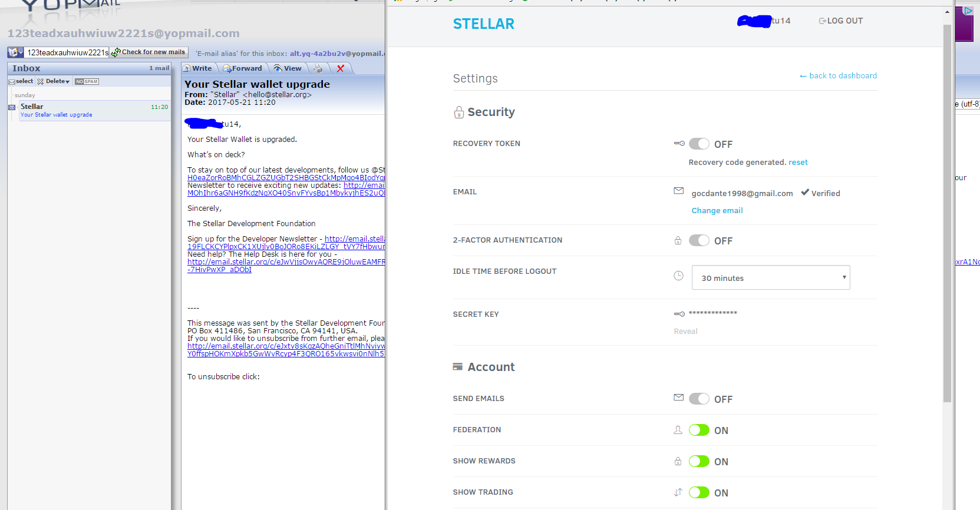Click the YOPmail inbox name input field
The image size is (980, 510).
(x=67, y=52)
